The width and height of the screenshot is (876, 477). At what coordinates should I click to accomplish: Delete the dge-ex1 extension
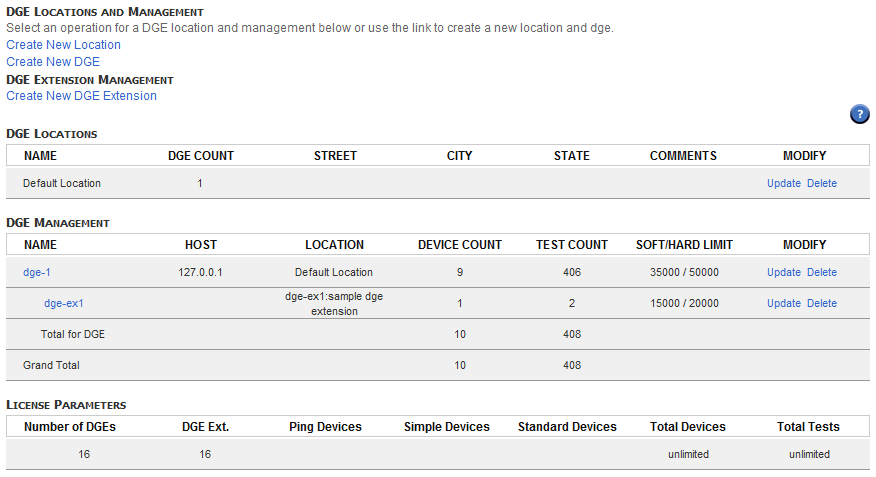point(822,304)
